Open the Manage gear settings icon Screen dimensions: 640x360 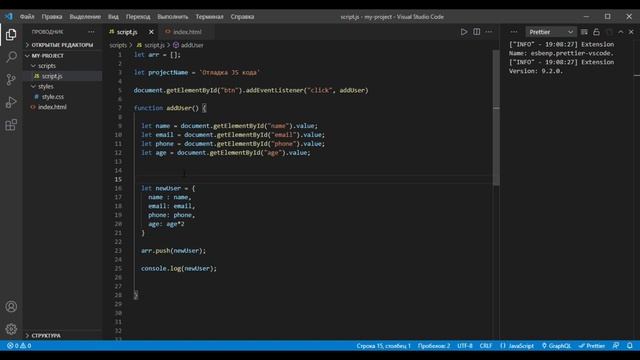11,329
